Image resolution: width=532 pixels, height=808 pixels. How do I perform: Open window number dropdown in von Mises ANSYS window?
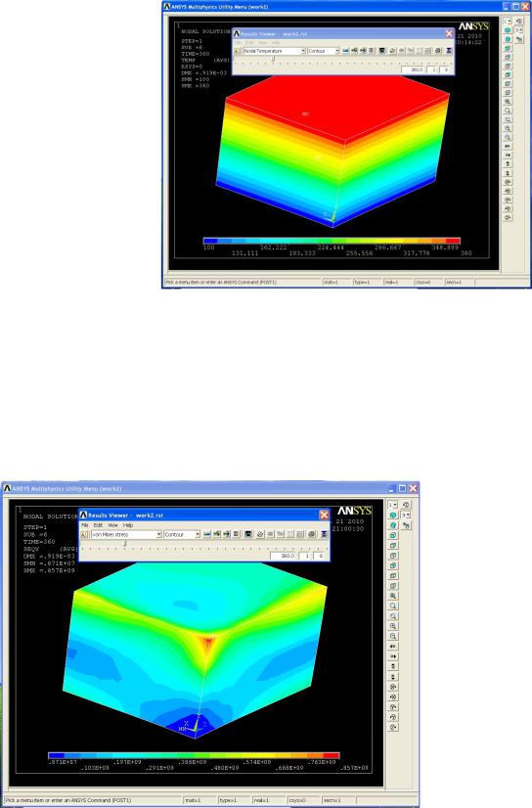point(393,505)
